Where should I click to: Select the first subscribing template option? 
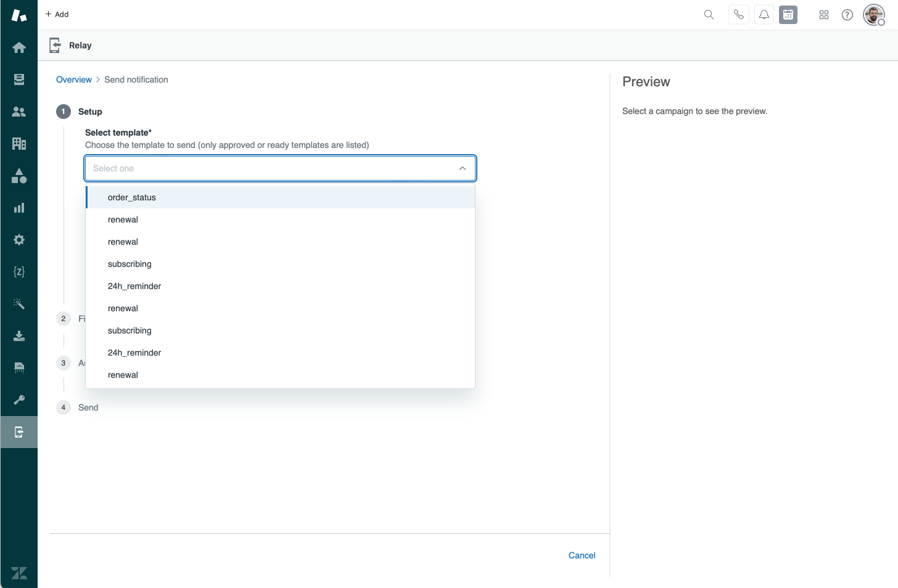(130, 264)
